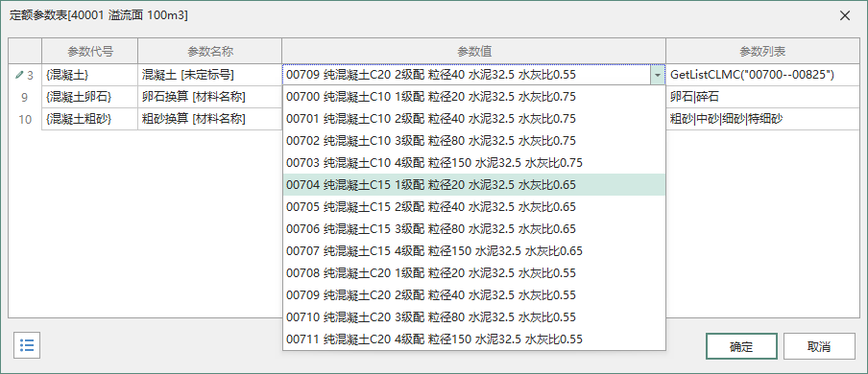The height and width of the screenshot is (374, 868).
Task: Click the parameter value field showing 00709
Action: click(467, 75)
